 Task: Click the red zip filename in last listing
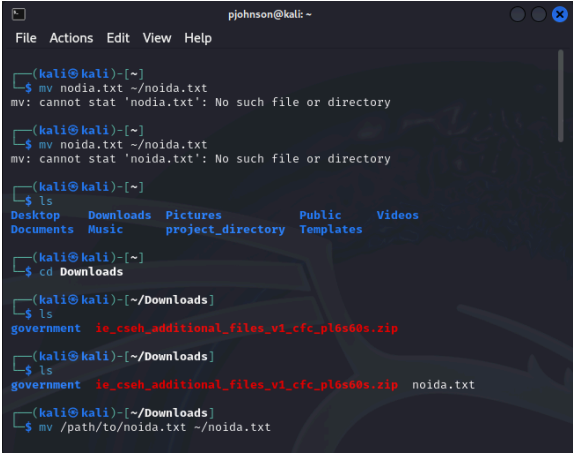pos(247,385)
